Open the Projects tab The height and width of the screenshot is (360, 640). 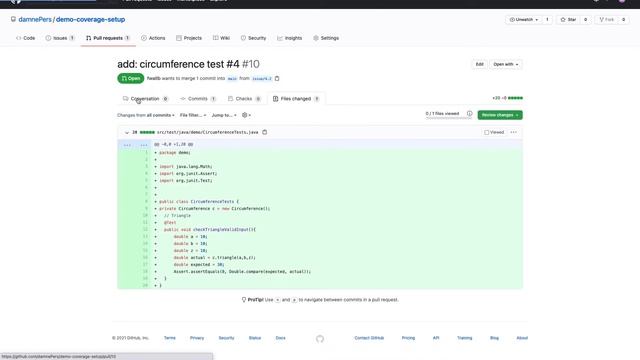click(x=189, y=38)
